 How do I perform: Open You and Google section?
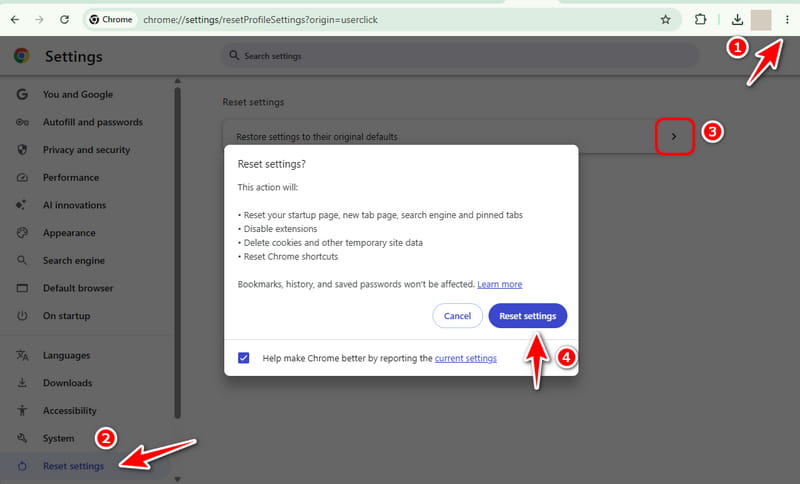pos(78,94)
